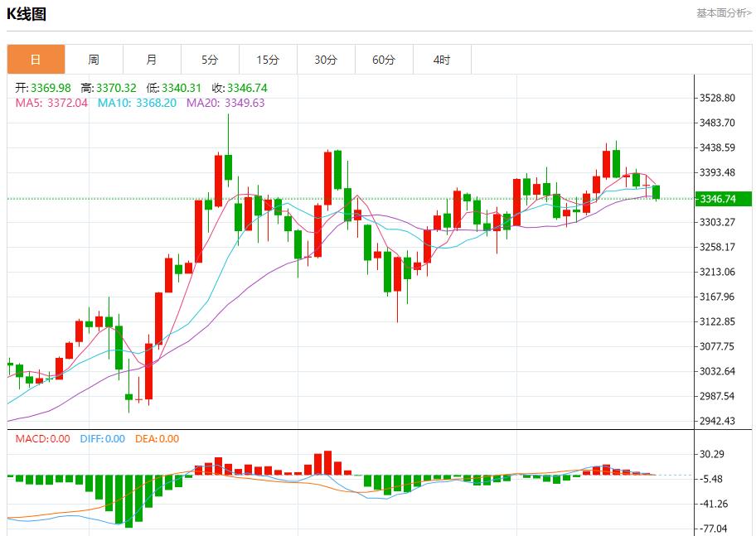The width and height of the screenshot is (756, 536).
Task: Select the 15分 interval tab
Action: 268,60
